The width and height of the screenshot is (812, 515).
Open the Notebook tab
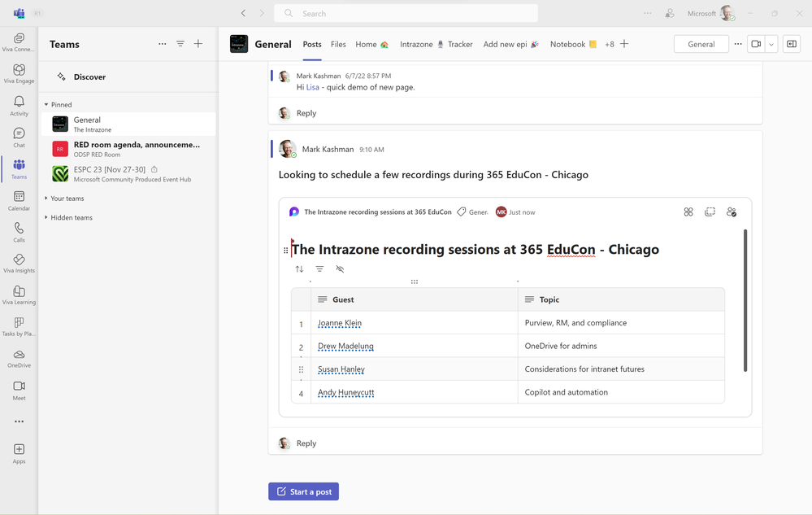[573, 45]
